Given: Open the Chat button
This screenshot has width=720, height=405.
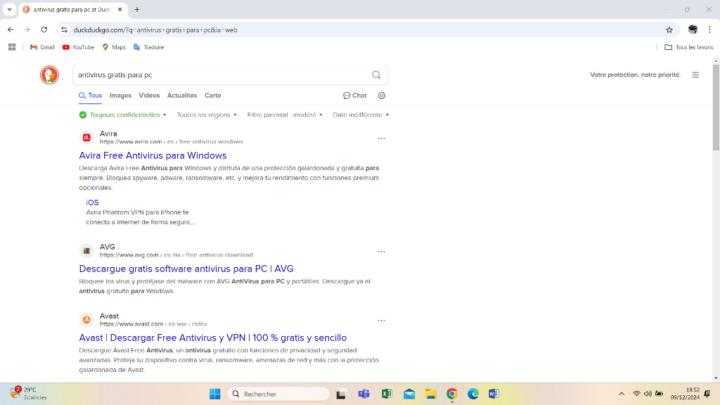Looking at the screenshot, I should click(x=354, y=96).
